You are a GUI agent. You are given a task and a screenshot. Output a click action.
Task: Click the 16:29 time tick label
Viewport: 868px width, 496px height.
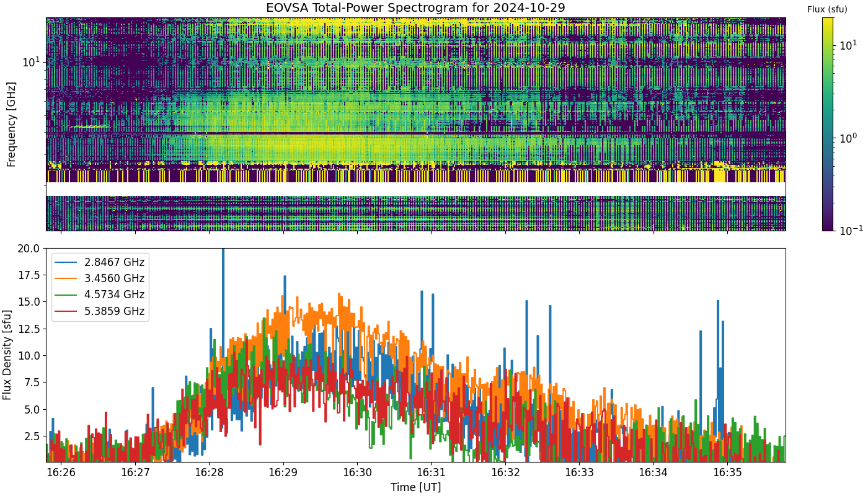click(283, 472)
